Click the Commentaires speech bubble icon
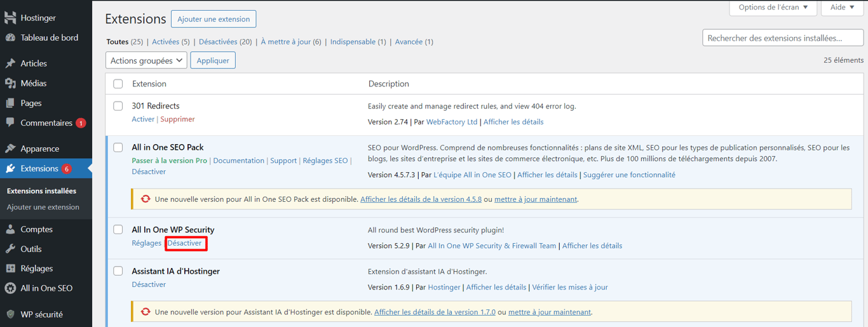Screen dimensions: 868x327 point(10,123)
